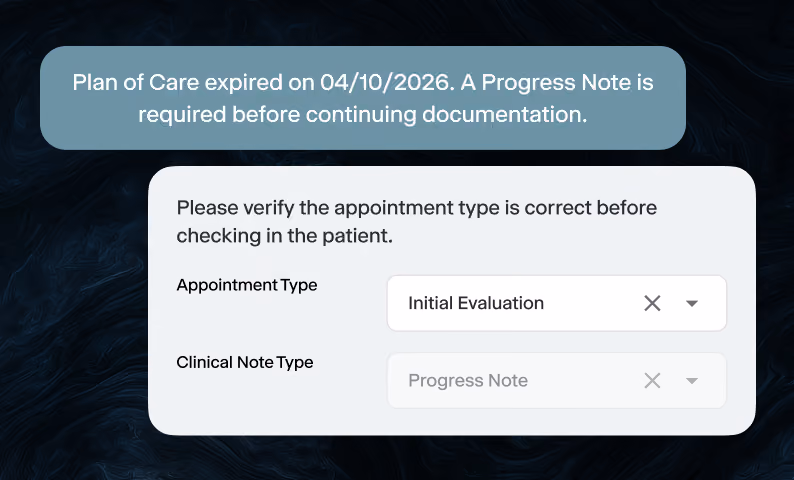Click the 'Initial Evaluation' selected value text
This screenshot has height=480, width=794.
tap(476, 303)
